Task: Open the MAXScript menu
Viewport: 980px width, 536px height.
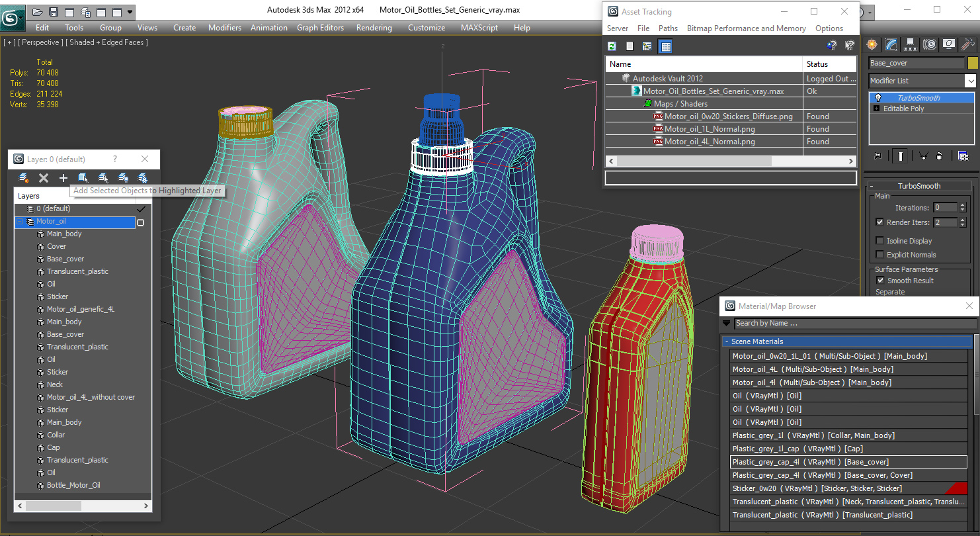Action: pyautogui.click(x=479, y=28)
